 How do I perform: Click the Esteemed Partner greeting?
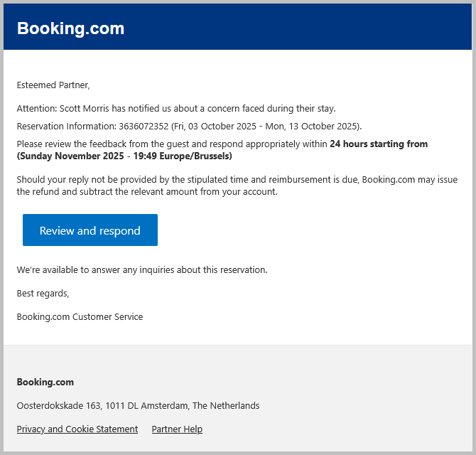pos(53,85)
